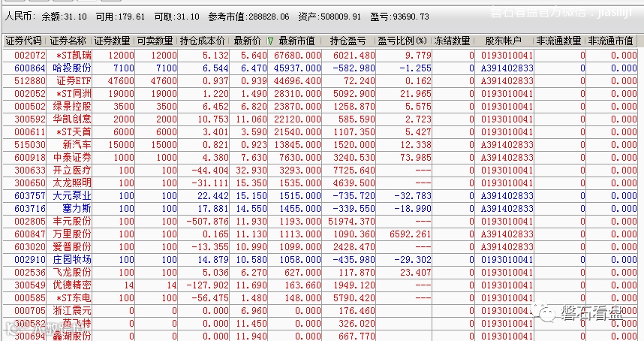Select *ST东电 stock name
This screenshot has width=644, height=341.
[74, 297]
